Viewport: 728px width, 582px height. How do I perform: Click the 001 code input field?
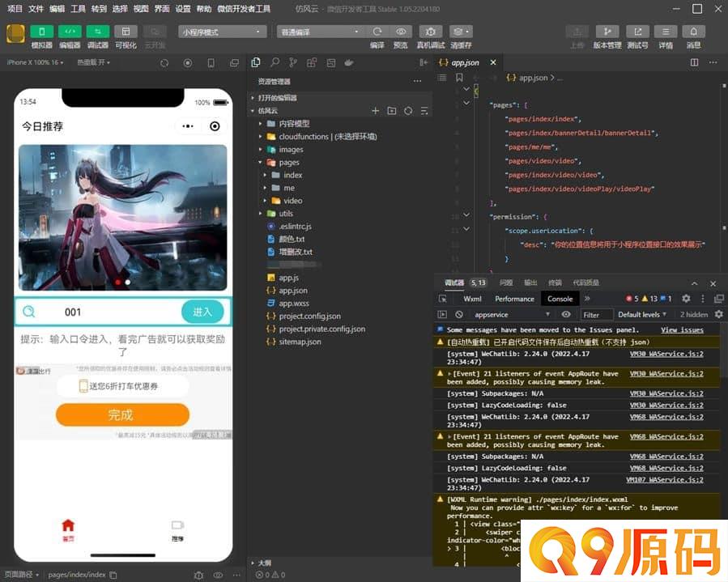click(x=109, y=312)
